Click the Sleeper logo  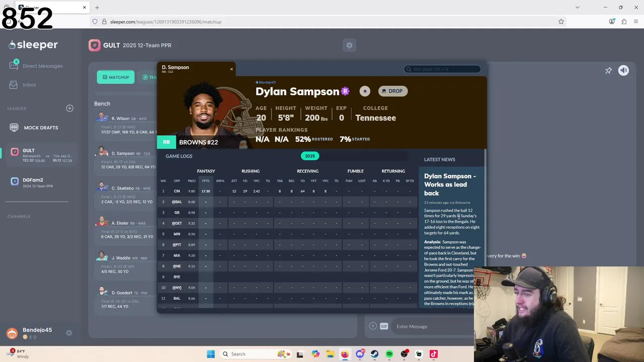click(x=33, y=45)
